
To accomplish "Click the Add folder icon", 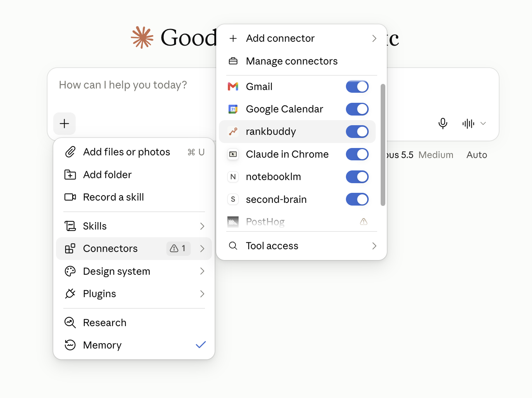I will [x=70, y=175].
